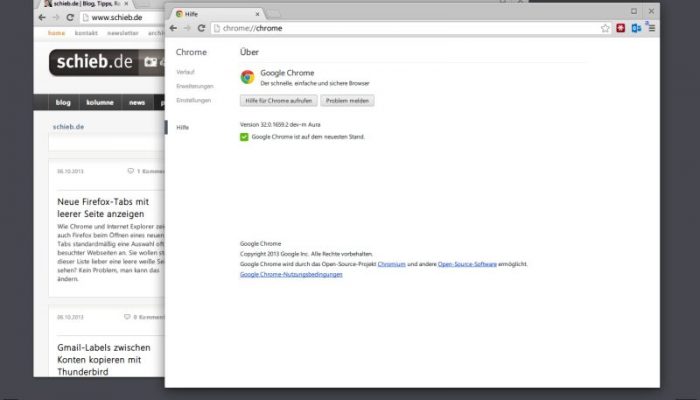Go back in the Hilfe Chrome window
The width and height of the screenshot is (700, 400).
tap(173, 28)
